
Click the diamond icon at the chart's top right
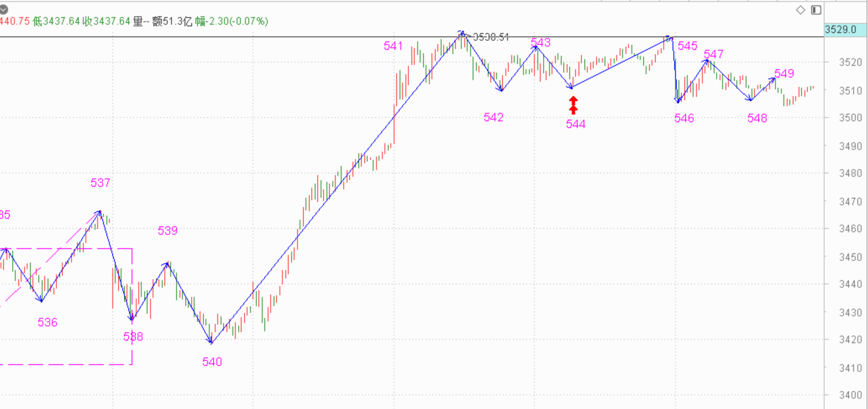click(x=800, y=10)
